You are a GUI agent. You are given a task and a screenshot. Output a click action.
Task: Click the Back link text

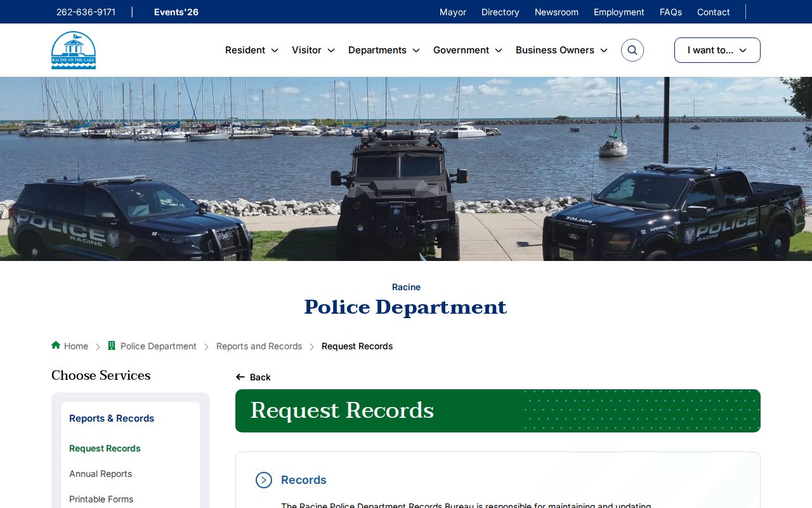260,377
